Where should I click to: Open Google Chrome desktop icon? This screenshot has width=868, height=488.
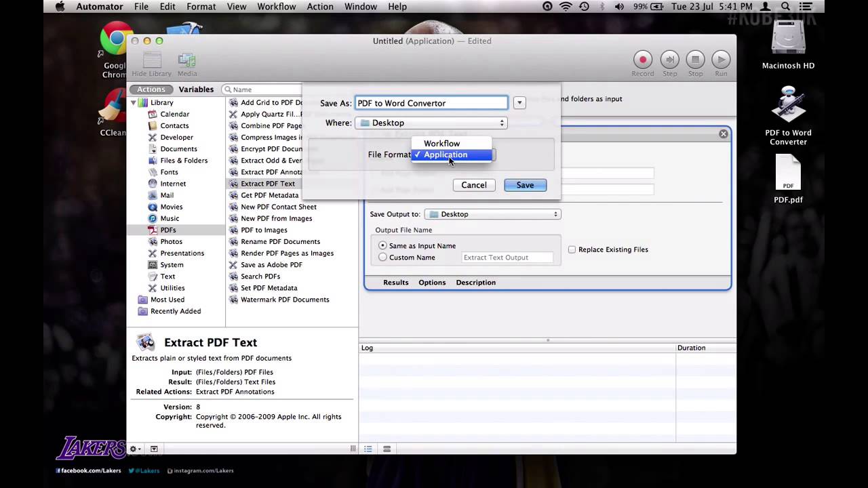115,49
